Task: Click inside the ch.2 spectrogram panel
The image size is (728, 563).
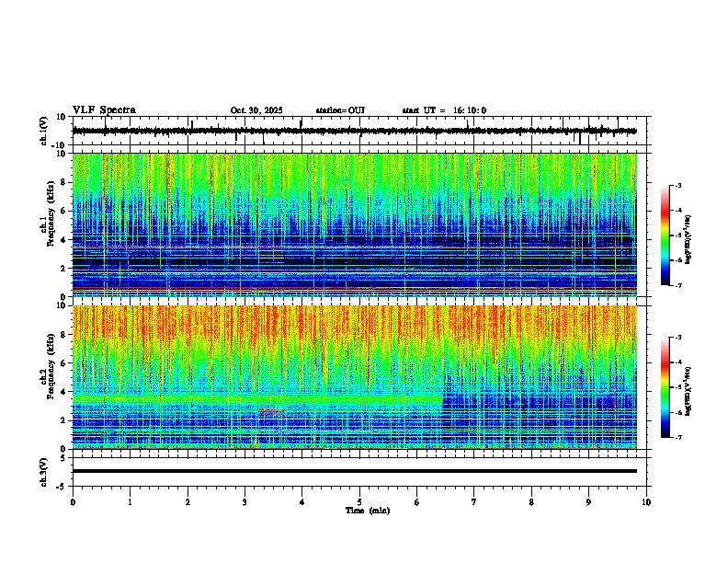Action: pos(355,377)
